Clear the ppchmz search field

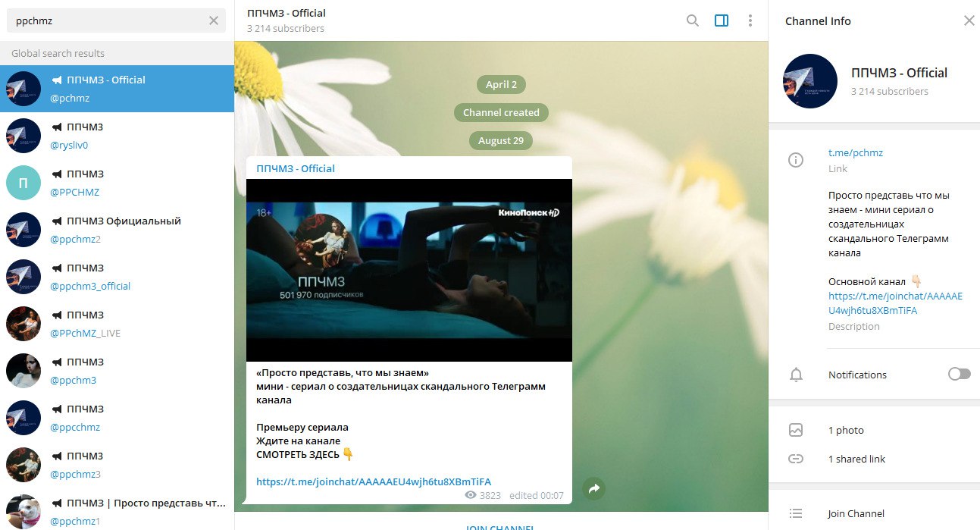214,20
